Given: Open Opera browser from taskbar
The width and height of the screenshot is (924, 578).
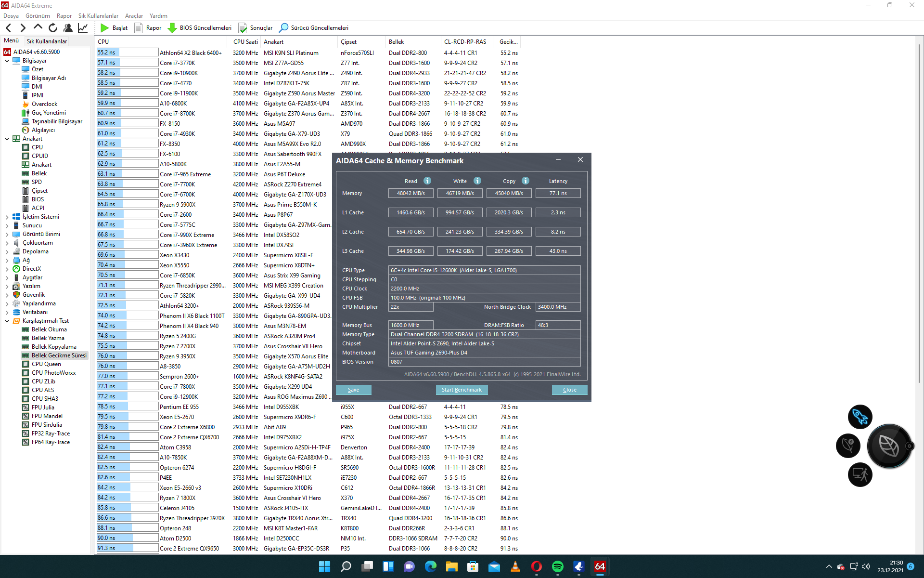Looking at the screenshot, I should (536, 566).
